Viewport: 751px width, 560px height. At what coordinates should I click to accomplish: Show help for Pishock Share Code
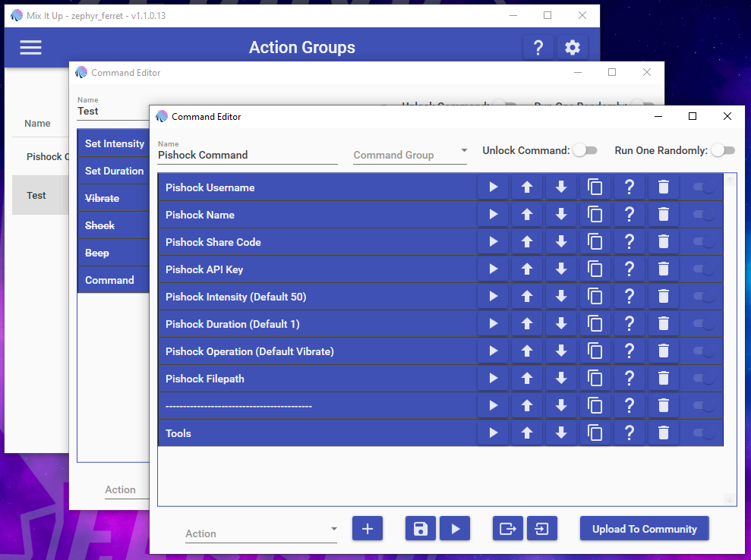630,242
